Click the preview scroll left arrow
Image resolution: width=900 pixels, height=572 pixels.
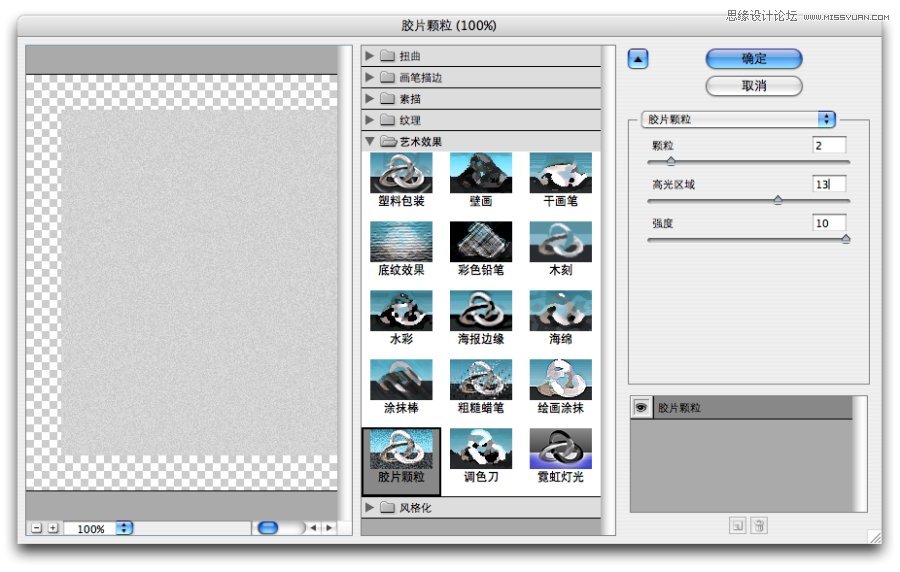[x=313, y=528]
